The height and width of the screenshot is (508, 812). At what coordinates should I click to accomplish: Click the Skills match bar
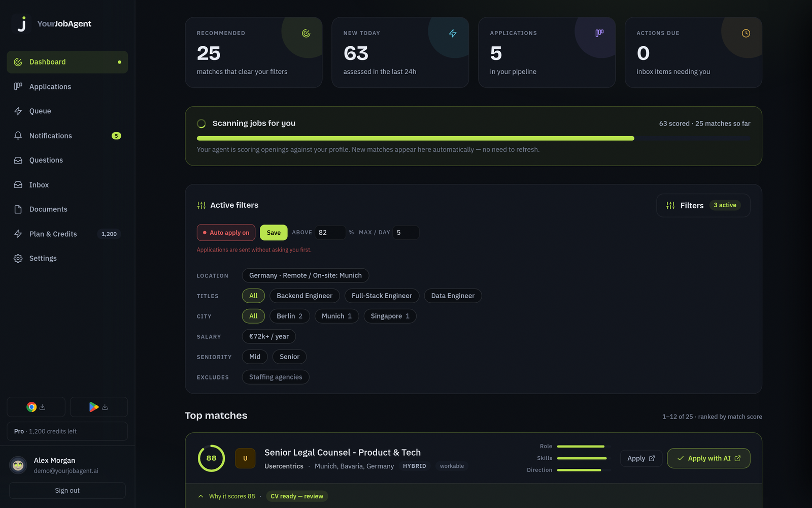[583, 458]
